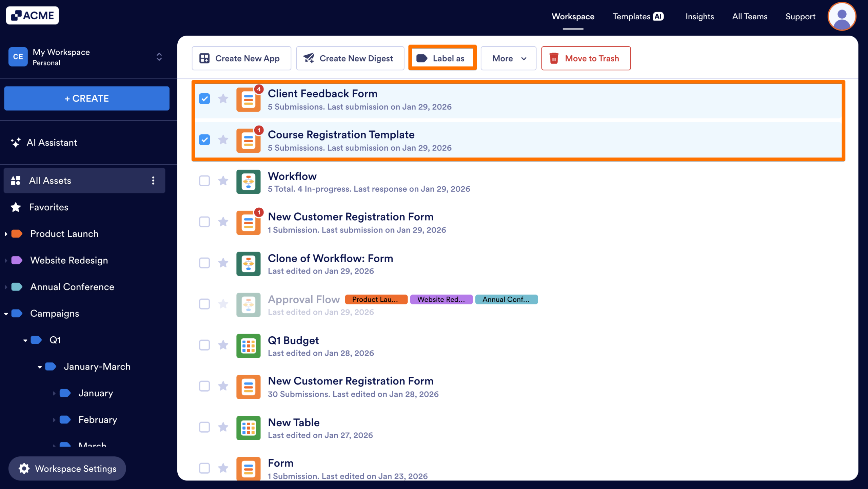Check the 30 Submissions New Customer Registration Form checkbox
Viewport: 868px width, 489px height.
204,386
